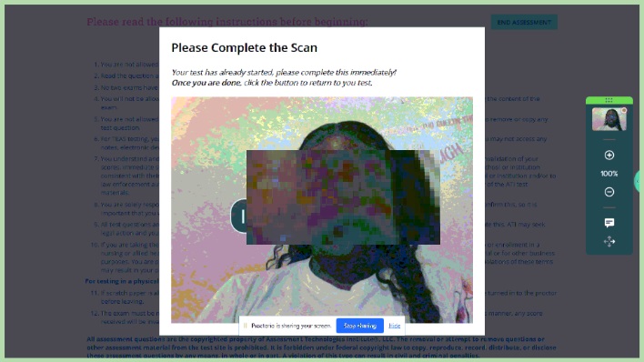Image resolution: width=644 pixels, height=362 pixels.
Task: Click the END ASSESSMENT button
Action: click(x=524, y=22)
